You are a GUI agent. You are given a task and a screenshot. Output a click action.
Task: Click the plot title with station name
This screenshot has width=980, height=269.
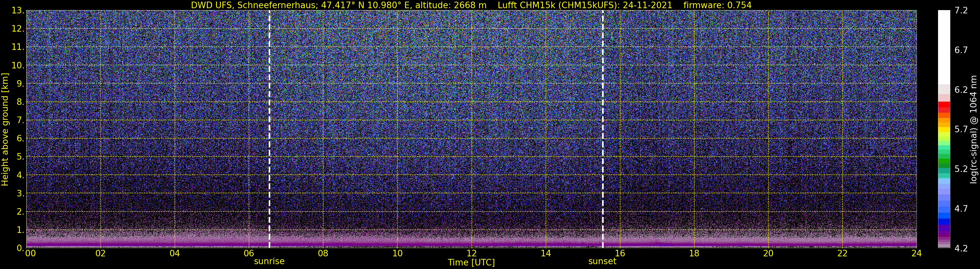[471, 5]
